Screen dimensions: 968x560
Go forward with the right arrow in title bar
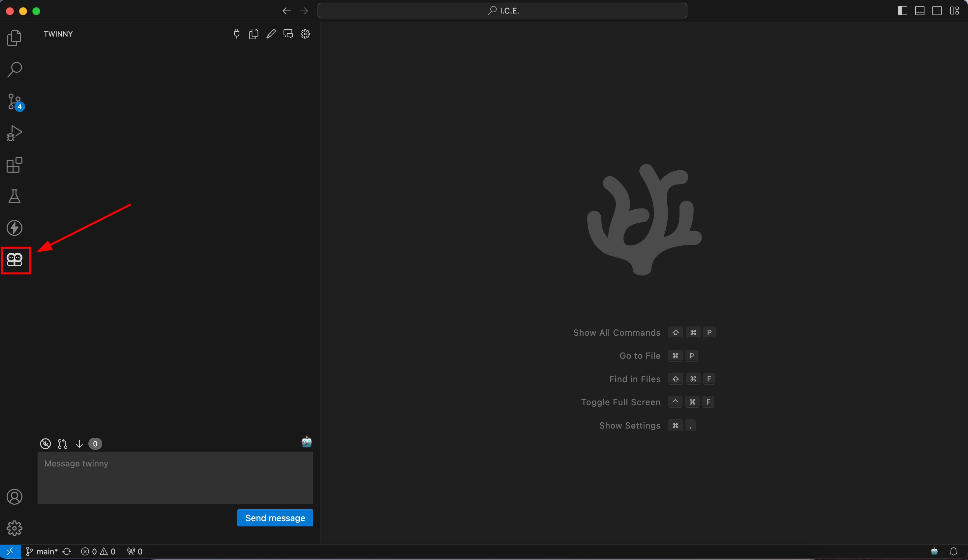click(x=304, y=11)
